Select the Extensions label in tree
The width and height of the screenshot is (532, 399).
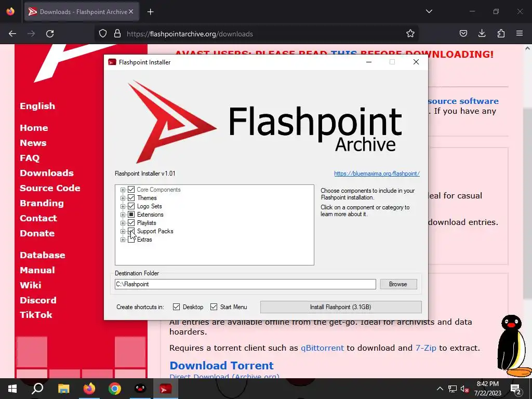coord(150,215)
